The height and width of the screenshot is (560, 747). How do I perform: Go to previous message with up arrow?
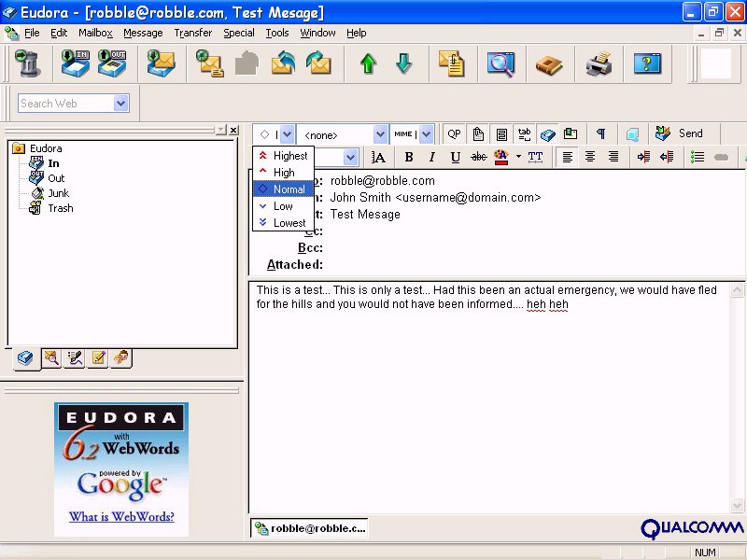[368, 63]
